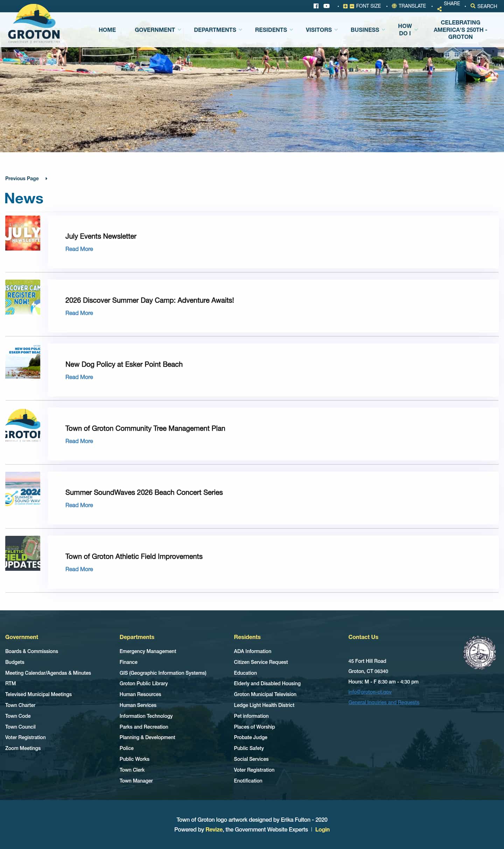Read More on Summer SoundWaves Concert Series
504x849 pixels.
(79, 505)
